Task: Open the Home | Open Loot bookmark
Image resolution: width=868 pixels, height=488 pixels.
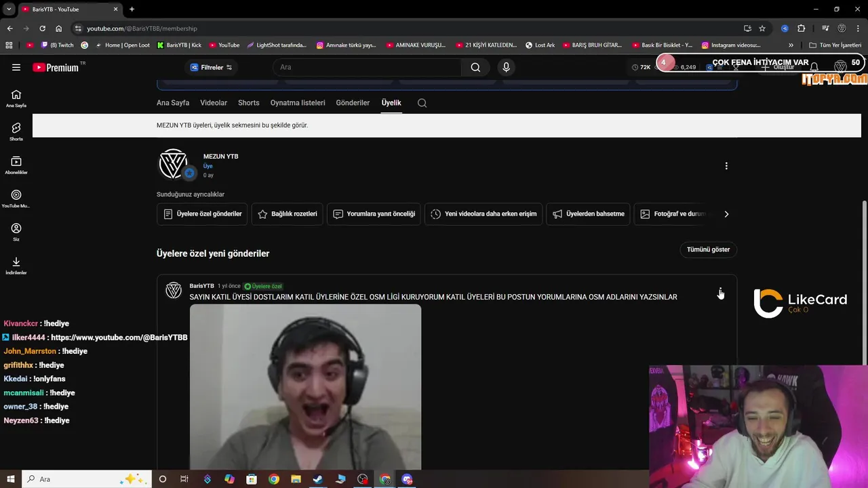Action: coord(122,45)
